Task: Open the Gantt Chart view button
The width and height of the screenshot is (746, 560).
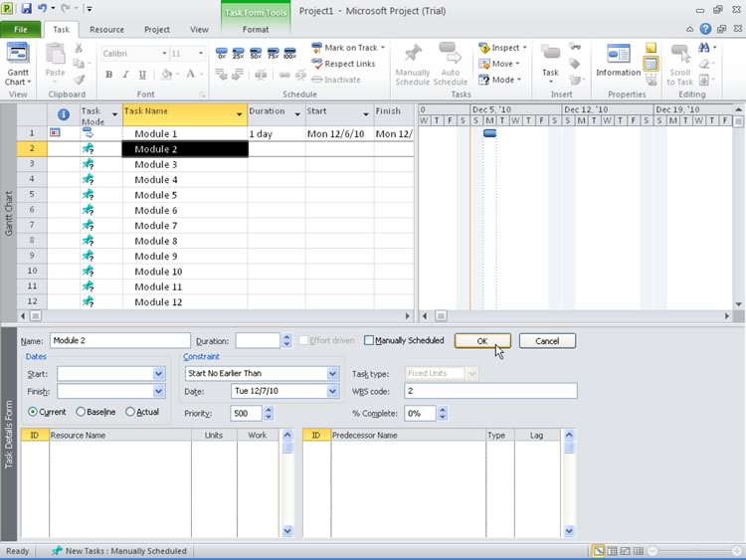Action: tap(18, 63)
